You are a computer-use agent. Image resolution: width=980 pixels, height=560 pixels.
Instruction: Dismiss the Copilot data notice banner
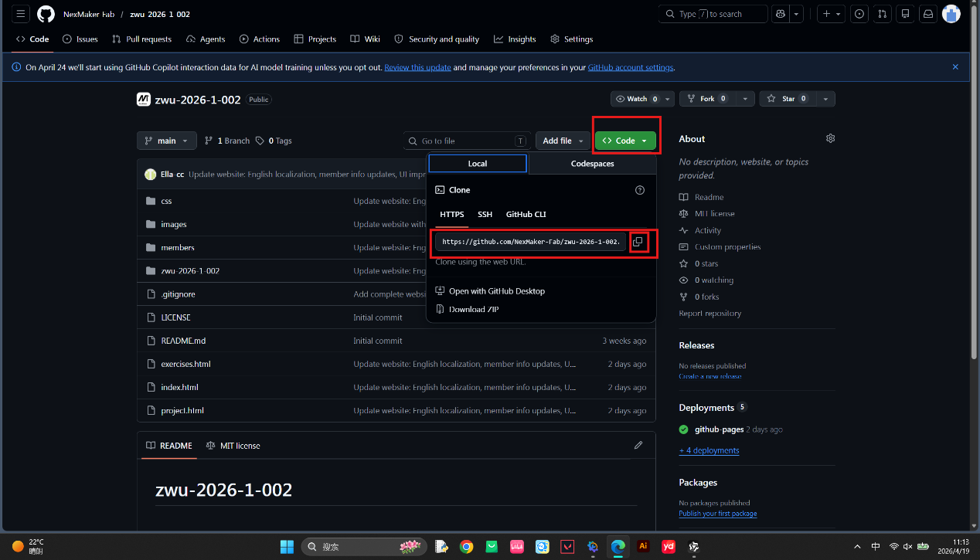pyautogui.click(x=955, y=67)
